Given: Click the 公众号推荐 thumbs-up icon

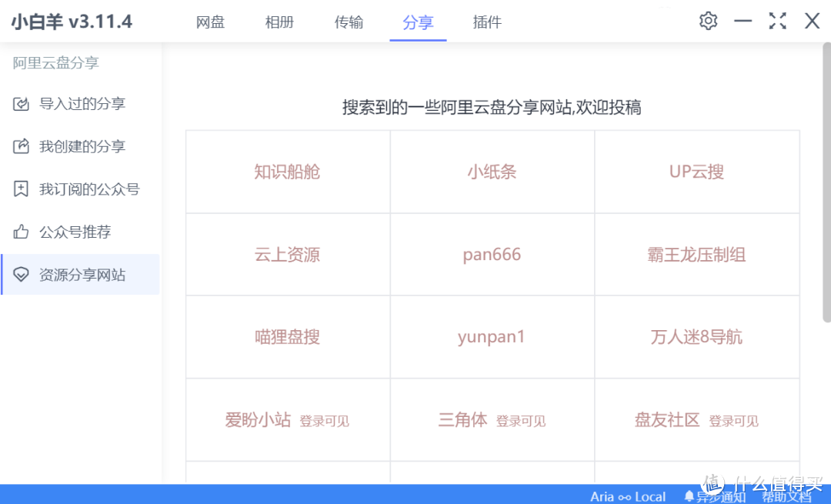Looking at the screenshot, I should [x=21, y=232].
